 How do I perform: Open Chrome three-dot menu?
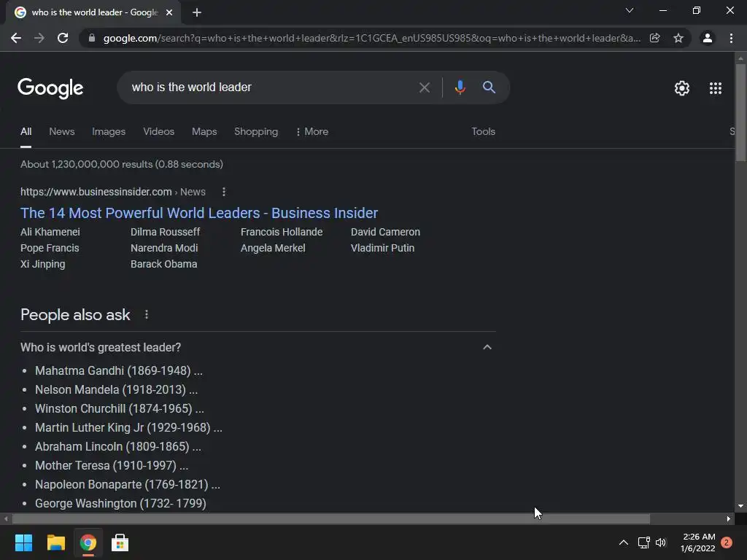pos(731,38)
